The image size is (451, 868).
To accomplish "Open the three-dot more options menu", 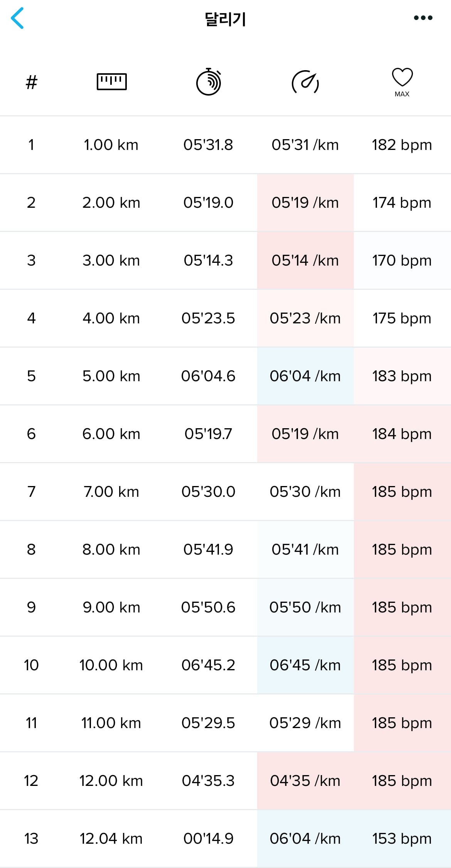I will click(423, 18).
